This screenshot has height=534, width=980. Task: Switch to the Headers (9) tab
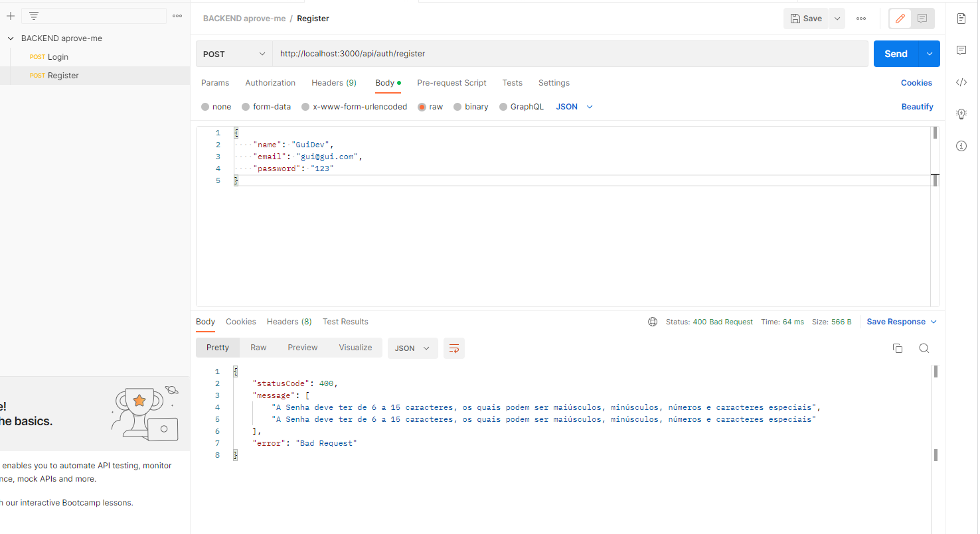[333, 82]
